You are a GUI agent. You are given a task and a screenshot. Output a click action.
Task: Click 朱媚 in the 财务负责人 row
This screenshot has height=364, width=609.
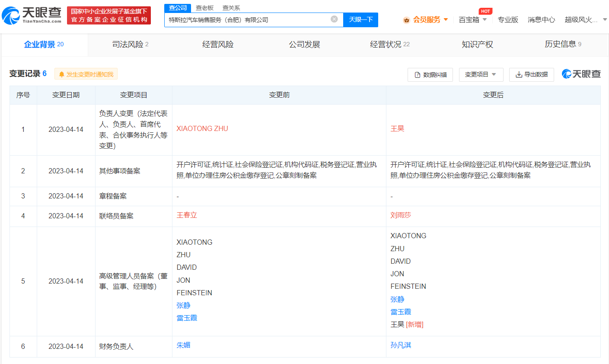(183, 345)
